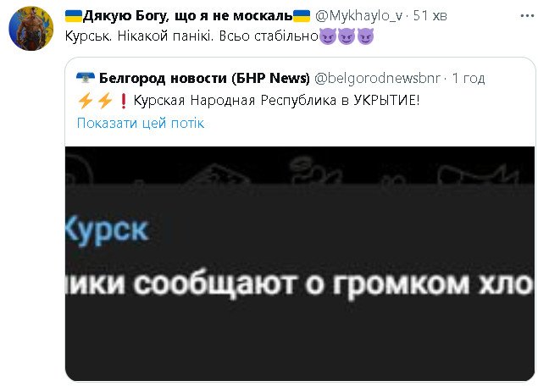538x392 pixels.
Task: Open tweet timestamp 51 хв
Action: coord(430,16)
